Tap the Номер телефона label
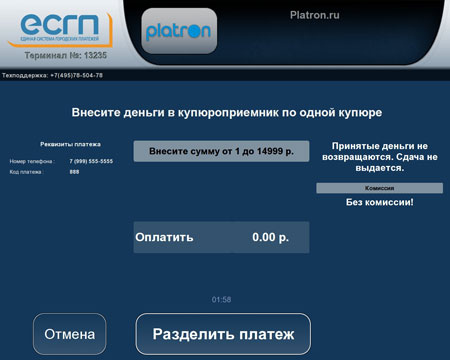The width and height of the screenshot is (450, 360). point(32,161)
